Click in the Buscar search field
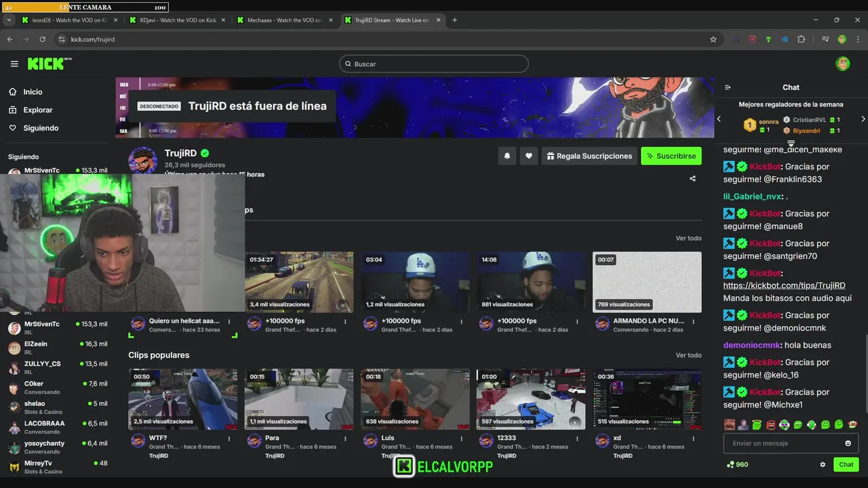 tap(434, 64)
